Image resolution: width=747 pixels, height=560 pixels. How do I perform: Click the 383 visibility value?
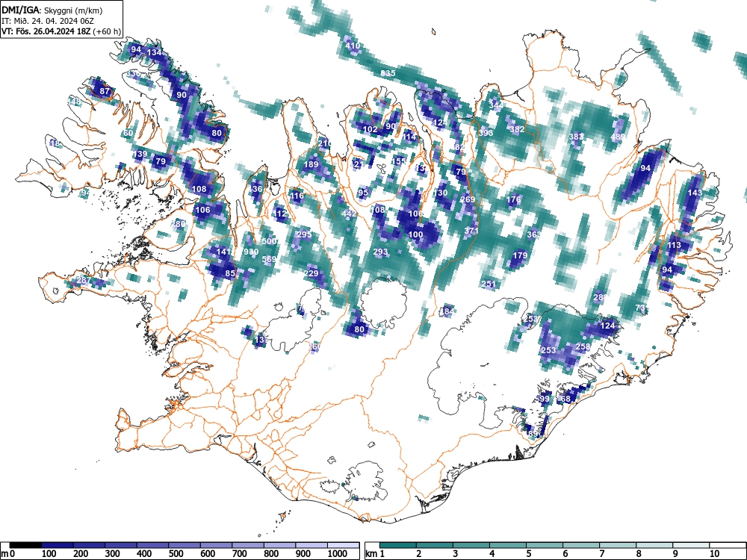(576, 137)
